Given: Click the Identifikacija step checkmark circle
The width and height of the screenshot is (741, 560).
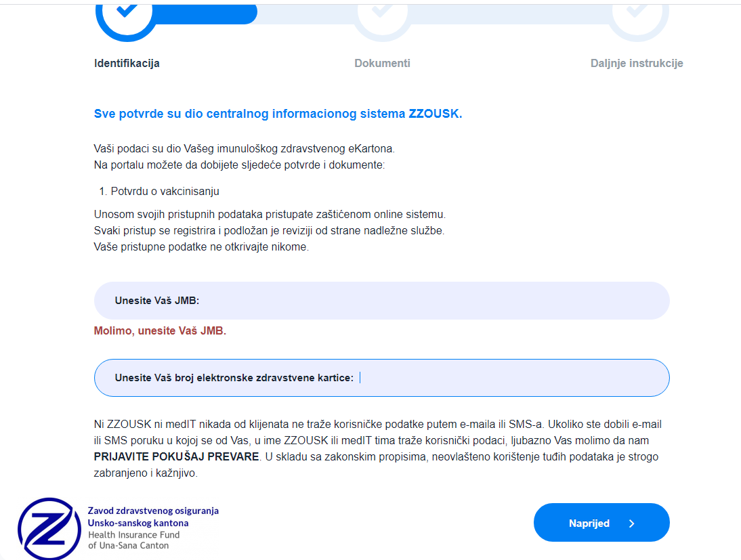Looking at the screenshot, I should pyautogui.click(x=126, y=12).
